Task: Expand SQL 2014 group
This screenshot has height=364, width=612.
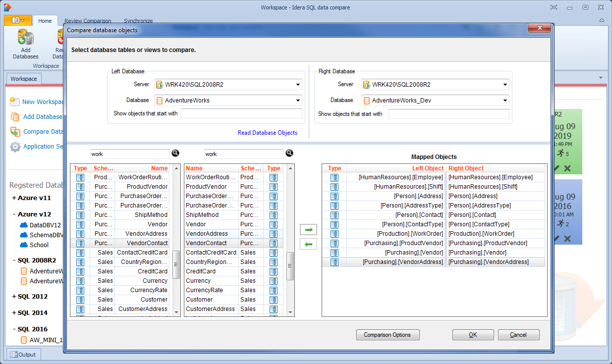Action: point(14,313)
